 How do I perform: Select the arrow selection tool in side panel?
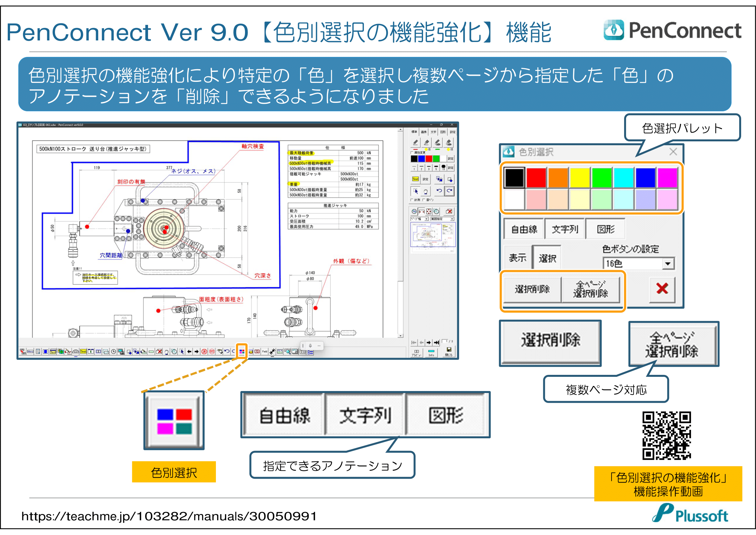[x=416, y=191]
